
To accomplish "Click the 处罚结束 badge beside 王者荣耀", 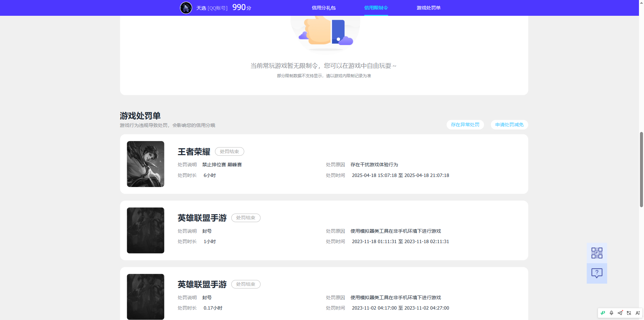I will click(x=229, y=151).
